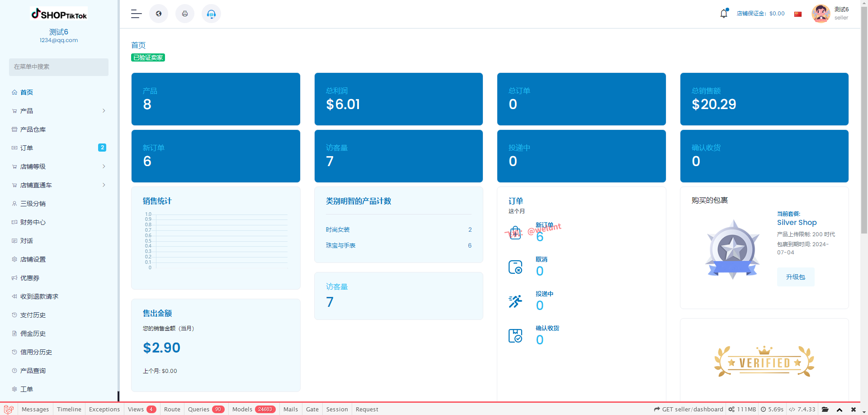Switch to the debugbar Messages tab
This screenshot has height=415, width=868.
(x=35, y=410)
